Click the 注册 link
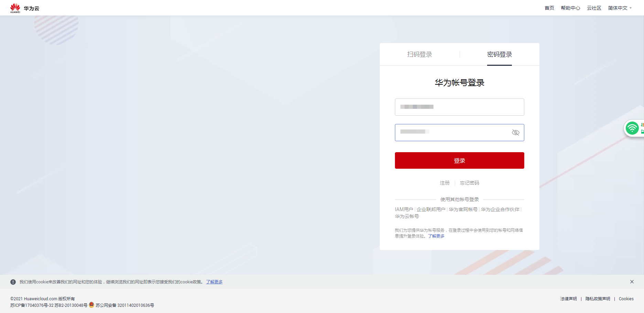Viewport: 644px width, 313px height. tap(445, 183)
